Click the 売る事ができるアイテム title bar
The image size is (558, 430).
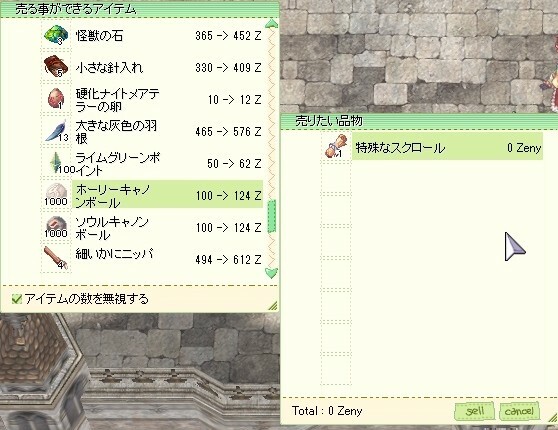(140, 9)
